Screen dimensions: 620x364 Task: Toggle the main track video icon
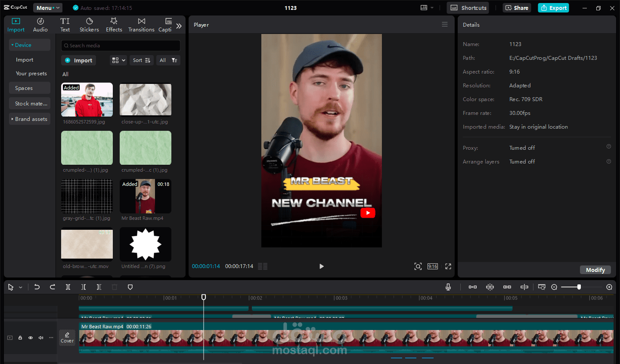coord(10,338)
